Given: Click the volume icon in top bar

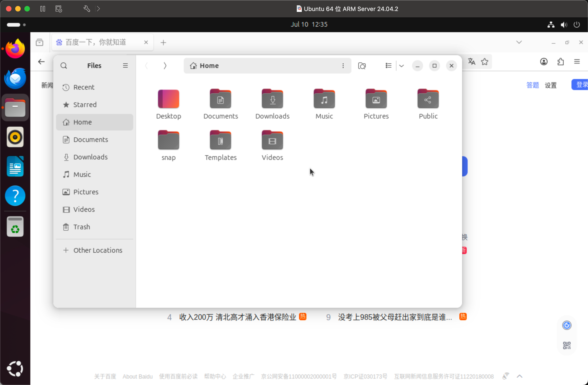Looking at the screenshot, I should click(x=564, y=24).
